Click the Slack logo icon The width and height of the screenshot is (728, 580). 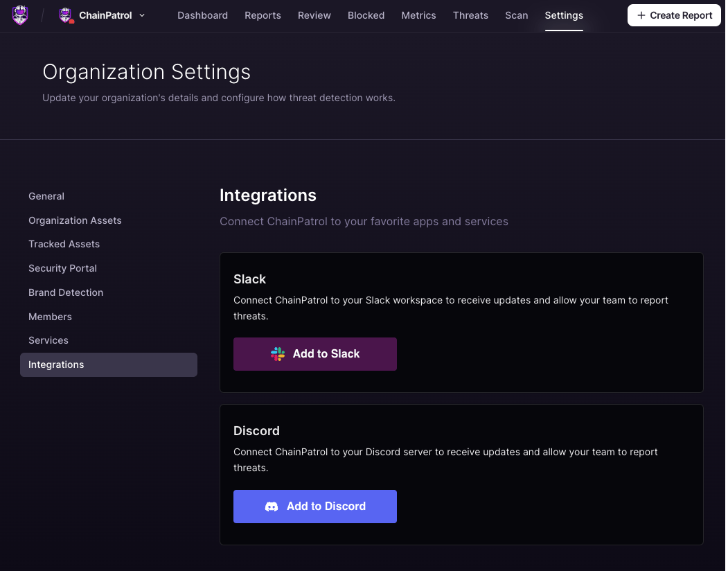(x=278, y=354)
